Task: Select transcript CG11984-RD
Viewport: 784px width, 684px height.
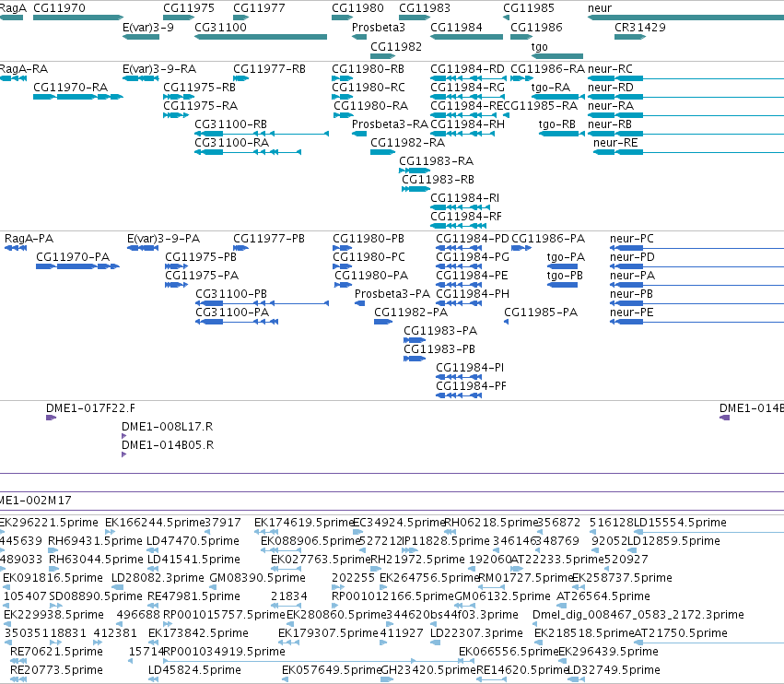Action: (x=467, y=69)
